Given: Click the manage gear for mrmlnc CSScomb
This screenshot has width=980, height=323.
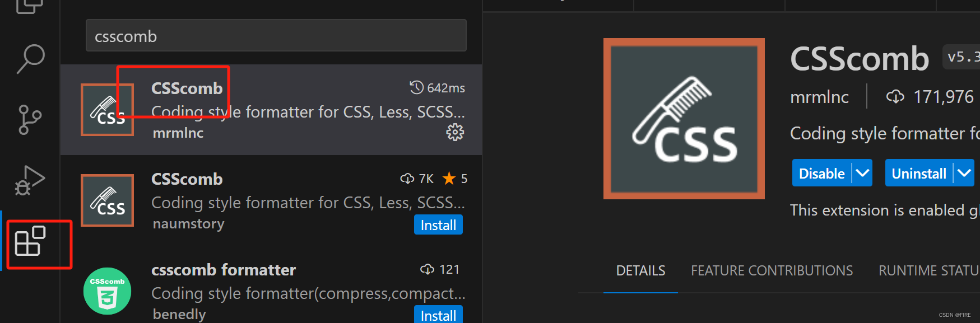Looking at the screenshot, I should coord(455,133).
